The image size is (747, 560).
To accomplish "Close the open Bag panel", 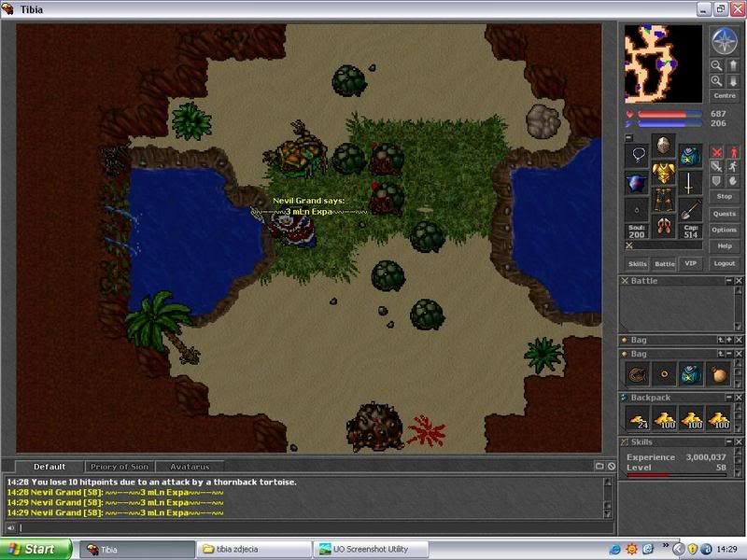I will [x=738, y=354].
